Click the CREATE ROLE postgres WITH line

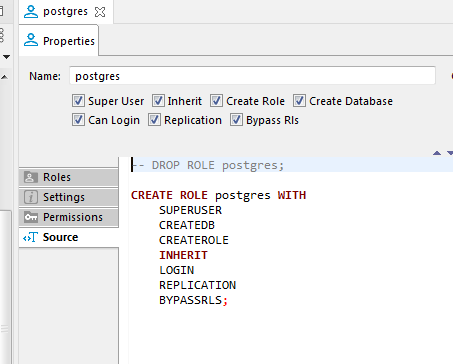tap(218, 195)
